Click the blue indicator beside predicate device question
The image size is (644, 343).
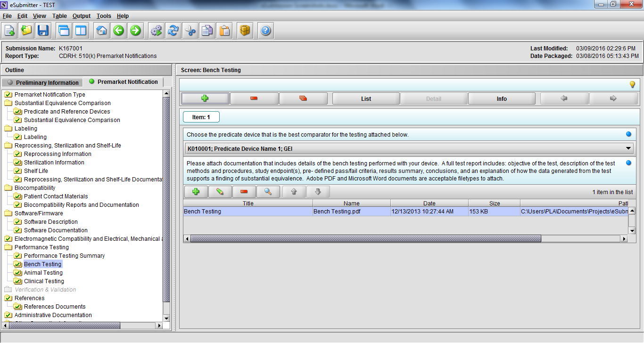(628, 134)
